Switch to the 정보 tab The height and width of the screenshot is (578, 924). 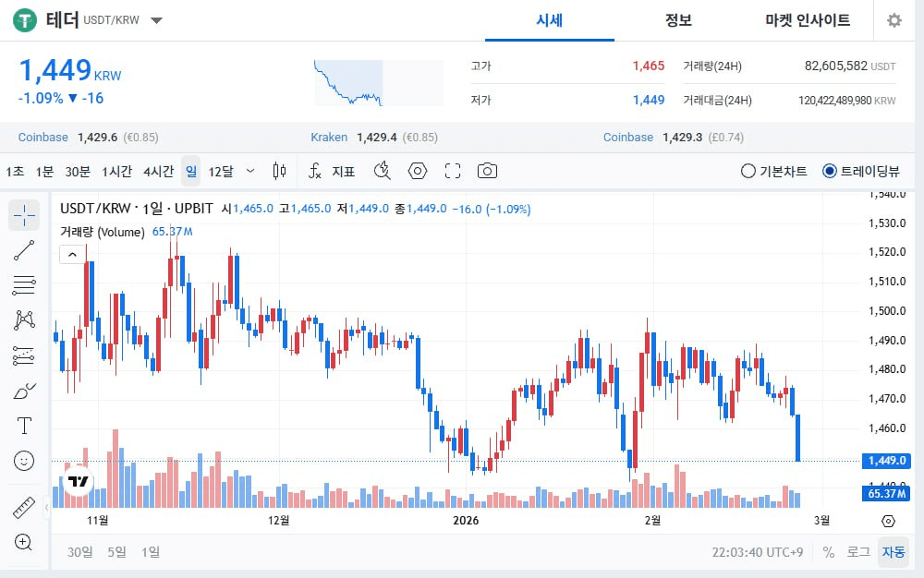tap(678, 20)
